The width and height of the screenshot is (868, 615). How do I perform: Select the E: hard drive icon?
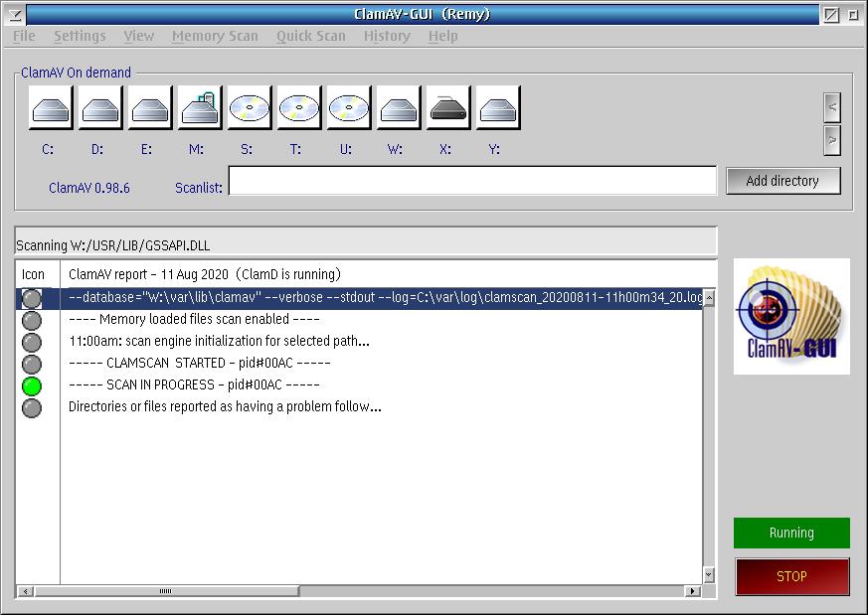(x=150, y=108)
